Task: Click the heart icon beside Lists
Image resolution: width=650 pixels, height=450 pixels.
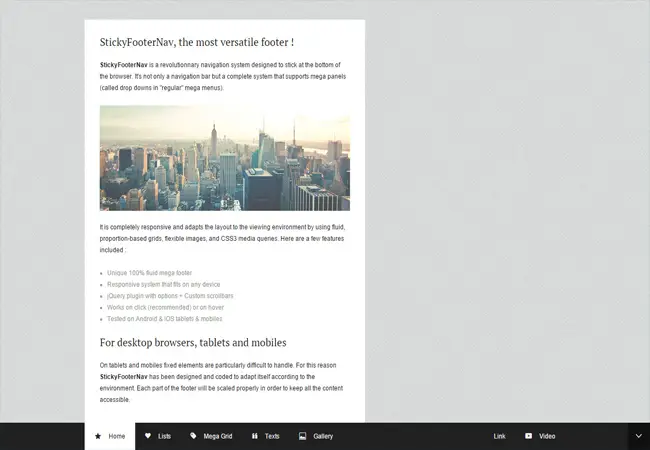Action: (148, 436)
